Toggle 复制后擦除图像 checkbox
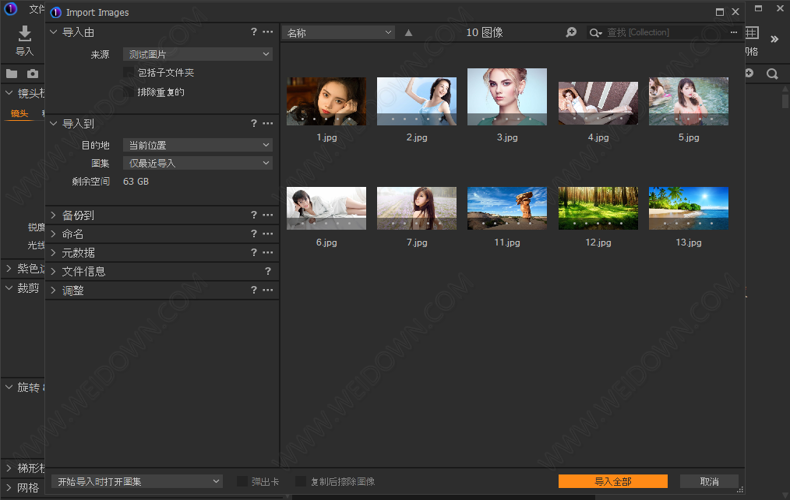This screenshot has width=790, height=500. click(x=301, y=481)
